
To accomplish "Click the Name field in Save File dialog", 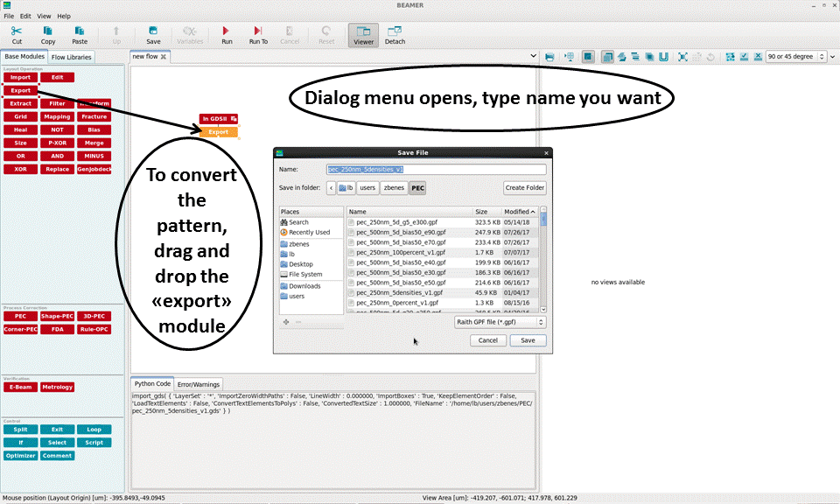I will coord(436,169).
